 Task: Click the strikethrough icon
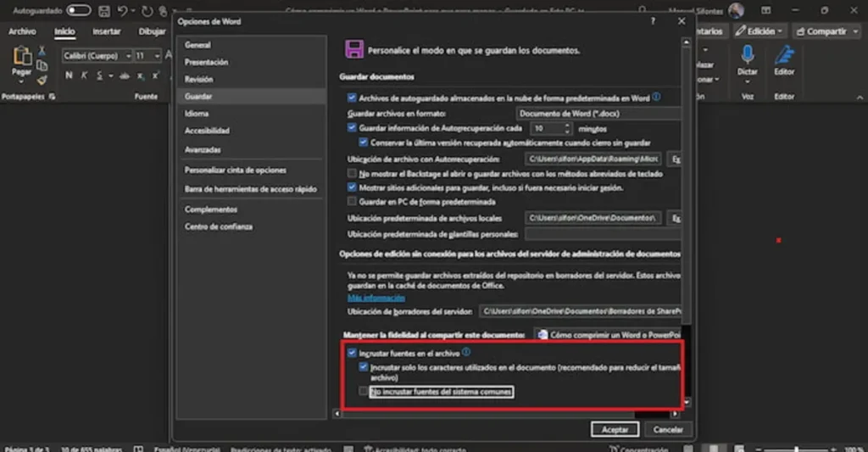click(x=125, y=75)
